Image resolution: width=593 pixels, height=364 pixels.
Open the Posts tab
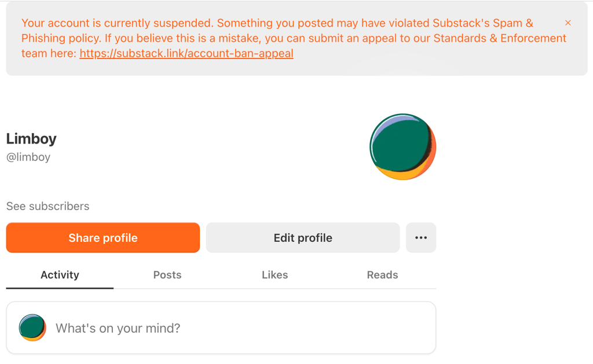167,275
